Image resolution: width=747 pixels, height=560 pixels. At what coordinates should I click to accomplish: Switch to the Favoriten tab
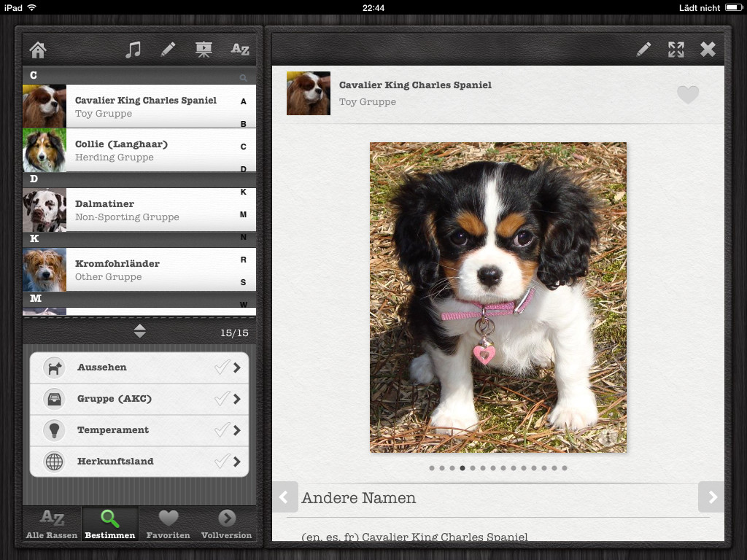169,524
